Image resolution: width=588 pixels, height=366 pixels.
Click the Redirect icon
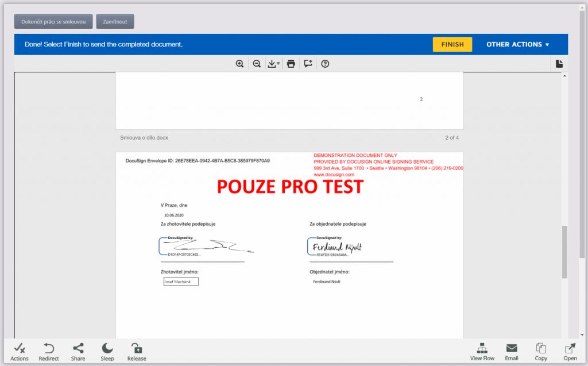coord(49,352)
